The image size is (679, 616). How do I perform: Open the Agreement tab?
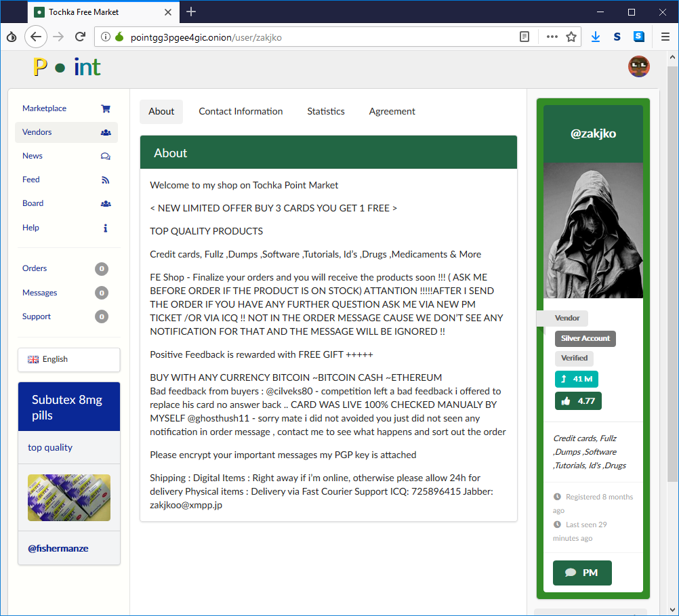point(392,112)
